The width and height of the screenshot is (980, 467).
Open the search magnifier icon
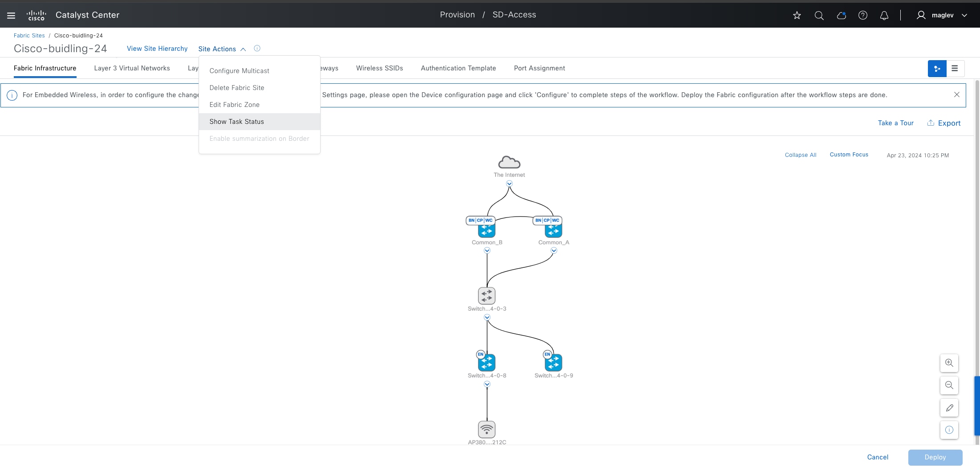pos(819,16)
